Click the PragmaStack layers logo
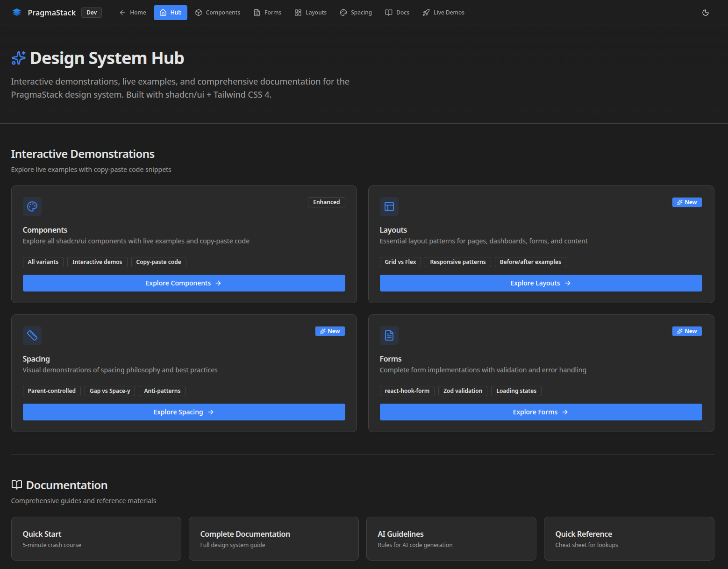 [x=17, y=12]
